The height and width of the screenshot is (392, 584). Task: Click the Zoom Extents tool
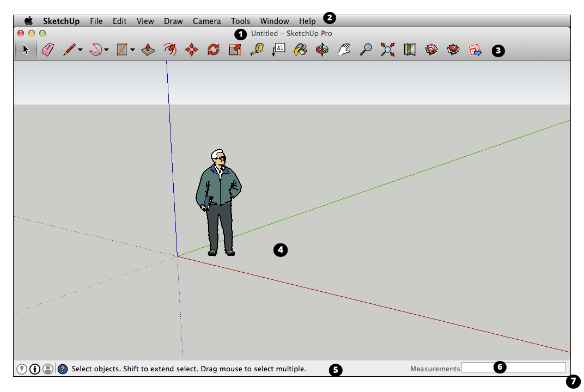(x=387, y=50)
